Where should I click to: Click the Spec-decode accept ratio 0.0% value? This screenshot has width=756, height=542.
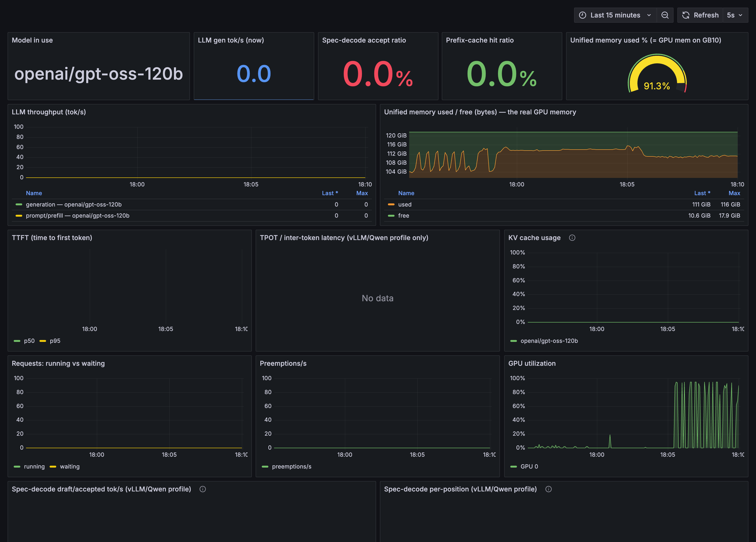(378, 74)
